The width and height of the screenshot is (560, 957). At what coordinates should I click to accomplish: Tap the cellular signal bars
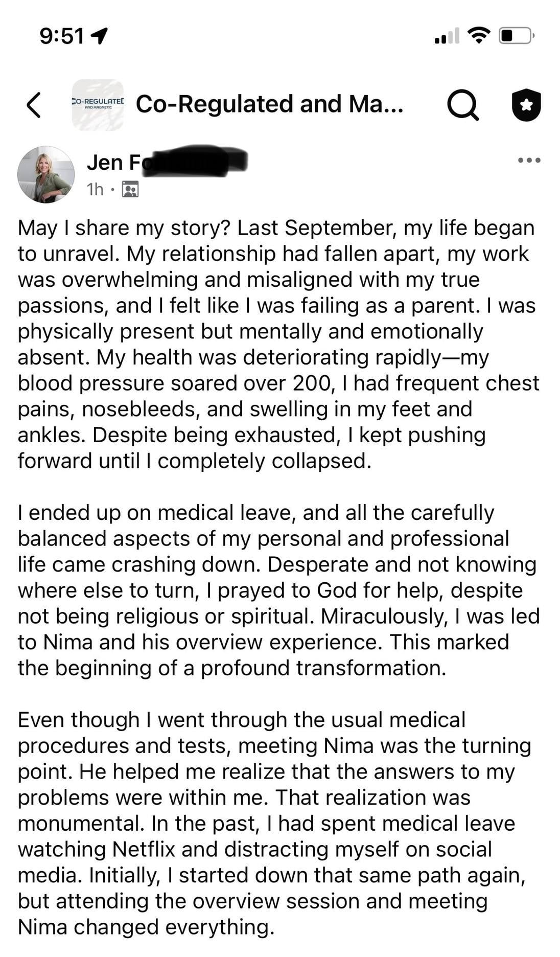click(446, 36)
